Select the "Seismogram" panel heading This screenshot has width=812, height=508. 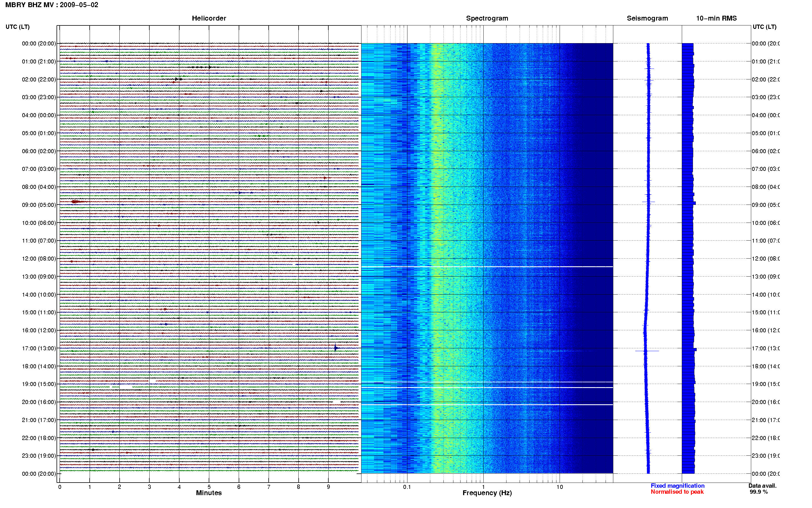click(647, 19)
